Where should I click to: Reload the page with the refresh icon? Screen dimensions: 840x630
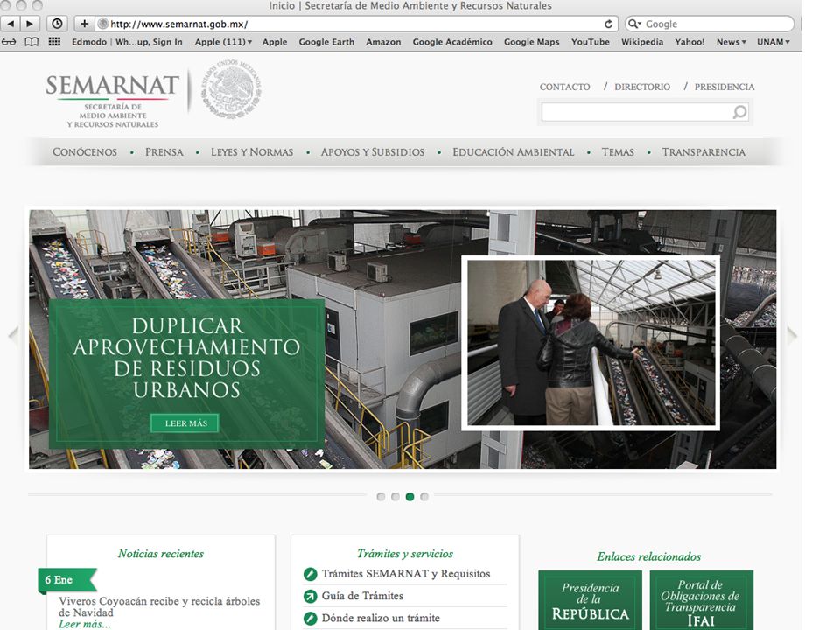click(608, 24)
